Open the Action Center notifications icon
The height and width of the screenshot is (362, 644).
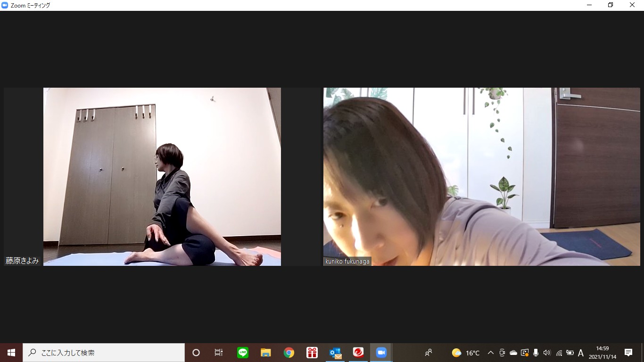[x=628, y=353]
